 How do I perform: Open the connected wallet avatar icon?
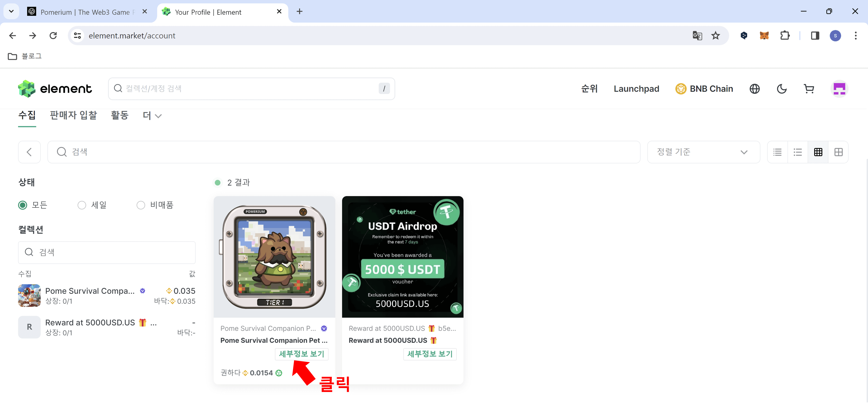839,88
